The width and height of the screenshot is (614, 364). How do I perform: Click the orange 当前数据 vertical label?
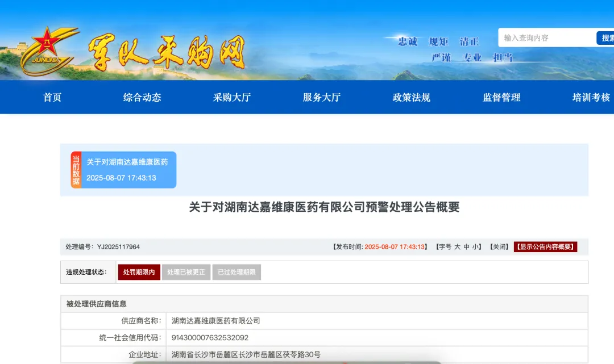pos(76,170)
